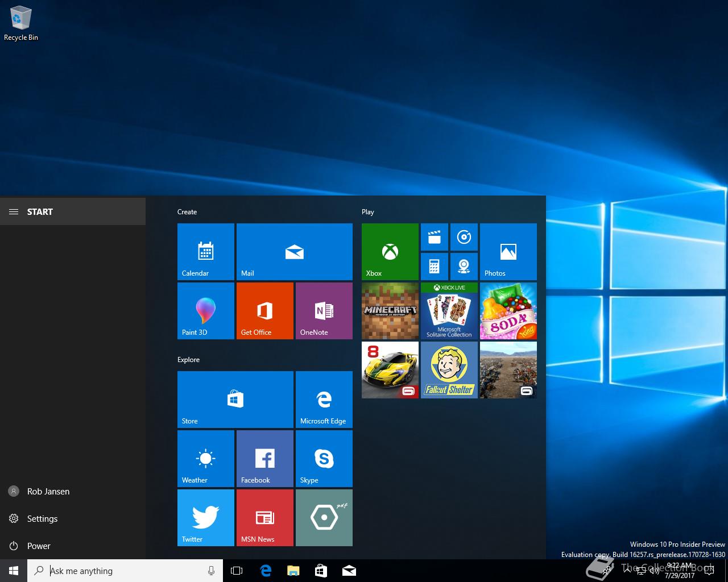Open the Facebook tile

click(x=265, y=459)
